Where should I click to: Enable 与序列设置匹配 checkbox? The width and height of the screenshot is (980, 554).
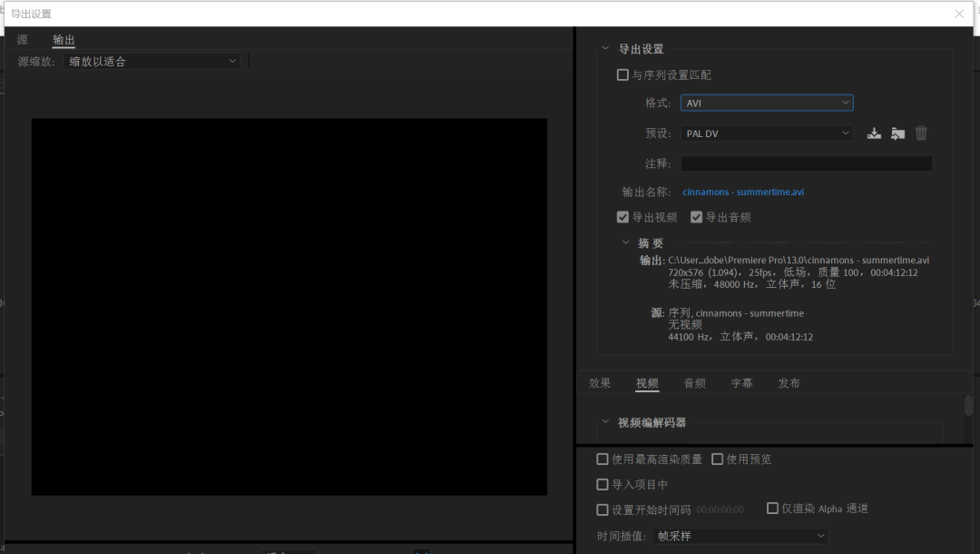[622, 75]
